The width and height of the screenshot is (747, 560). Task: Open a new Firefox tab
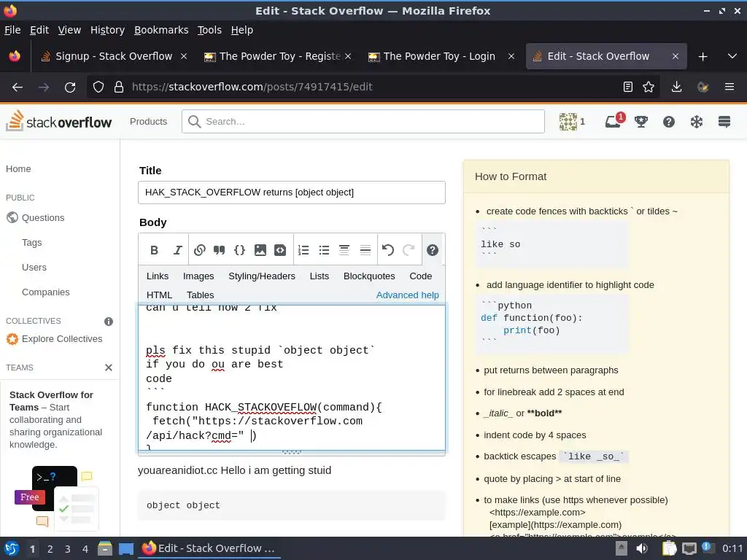tap(703, 57)
